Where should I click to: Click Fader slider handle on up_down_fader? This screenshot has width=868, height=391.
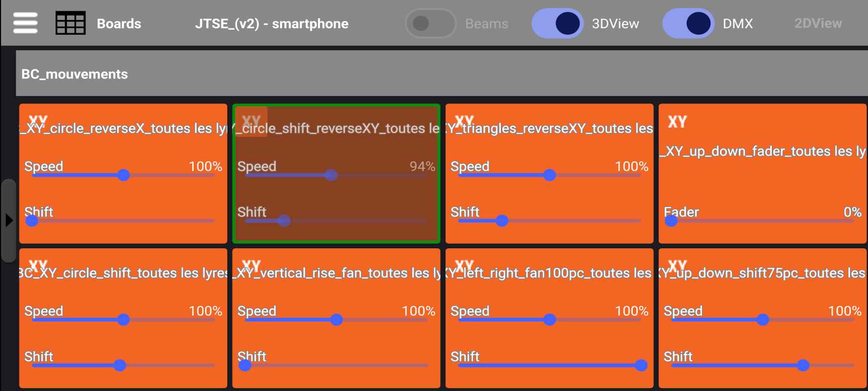tap(671, 221)
